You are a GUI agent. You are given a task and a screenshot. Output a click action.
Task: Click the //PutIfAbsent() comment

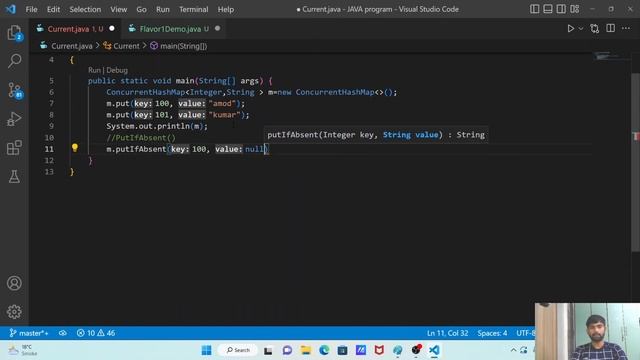pyautogui.click(x=141, y=138)
